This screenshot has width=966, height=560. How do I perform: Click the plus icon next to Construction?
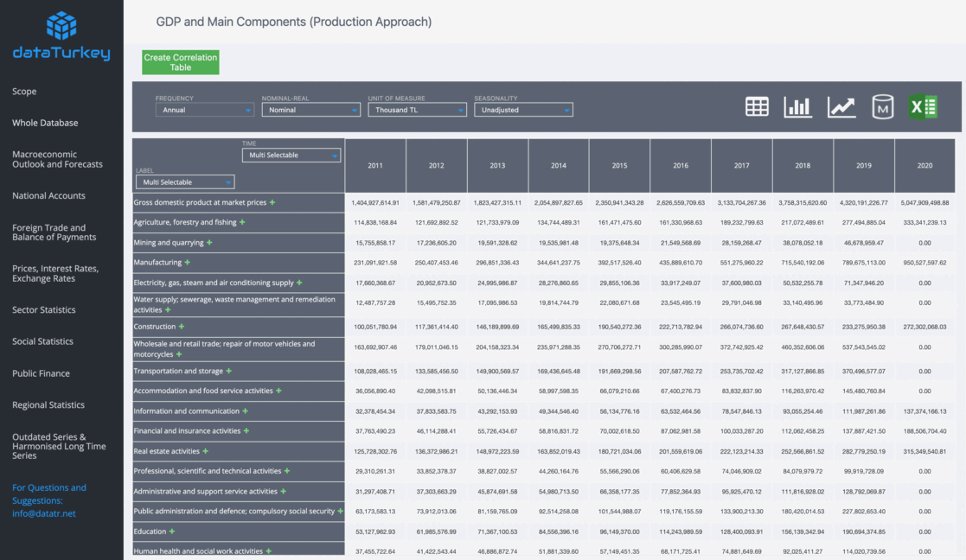(x=182, y=327)
